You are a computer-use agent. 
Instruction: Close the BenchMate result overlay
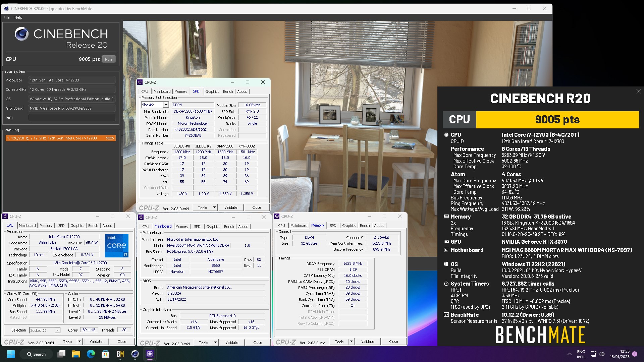tap(638, 91)
